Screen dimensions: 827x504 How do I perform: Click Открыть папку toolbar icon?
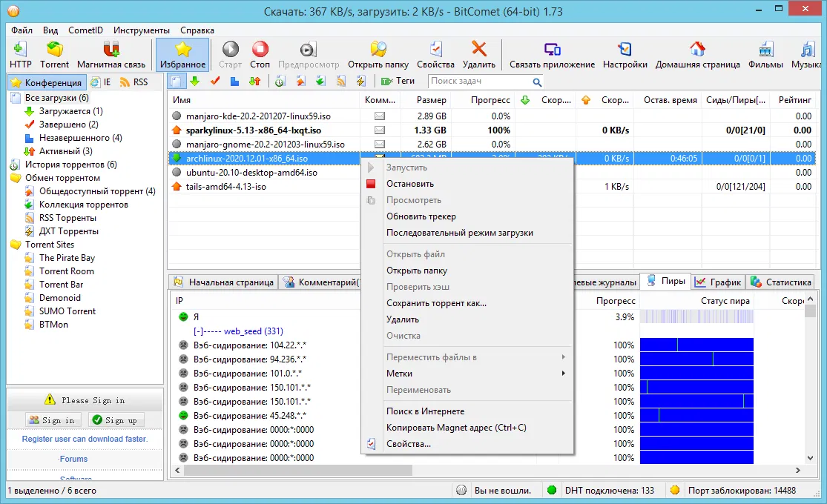coord(378,55)
